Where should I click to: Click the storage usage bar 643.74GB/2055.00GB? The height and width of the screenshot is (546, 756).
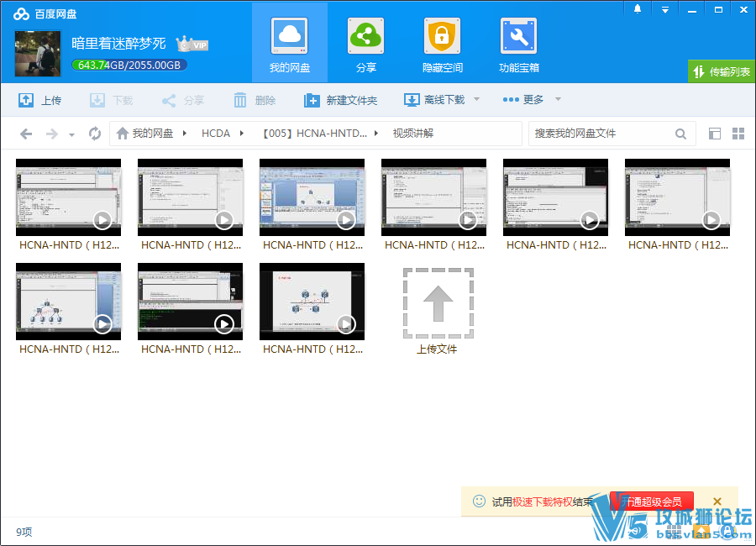click(129, 66)
